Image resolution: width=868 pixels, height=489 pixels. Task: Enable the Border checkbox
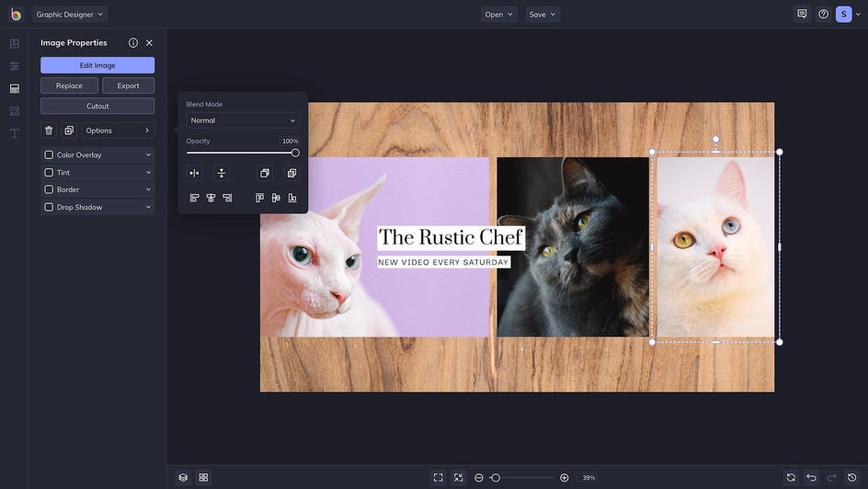49,189
